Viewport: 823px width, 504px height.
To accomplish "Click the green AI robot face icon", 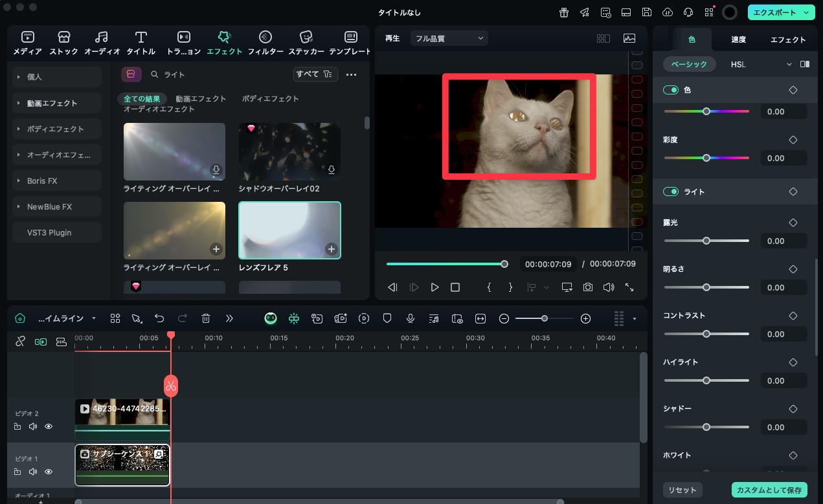I will 271,318.
